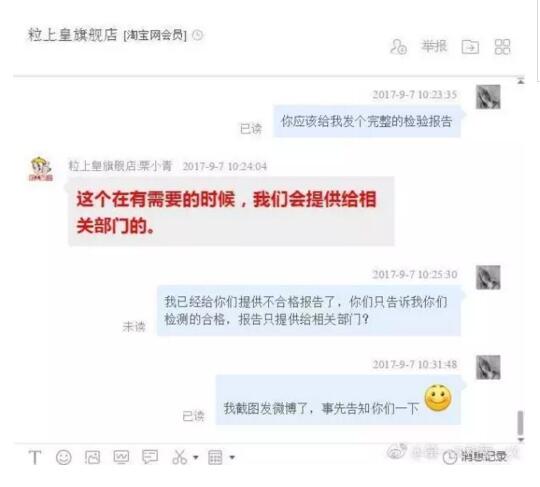The image size is (540, 487).
Task: Click the add contact person icon
Action: pos(398,46)
